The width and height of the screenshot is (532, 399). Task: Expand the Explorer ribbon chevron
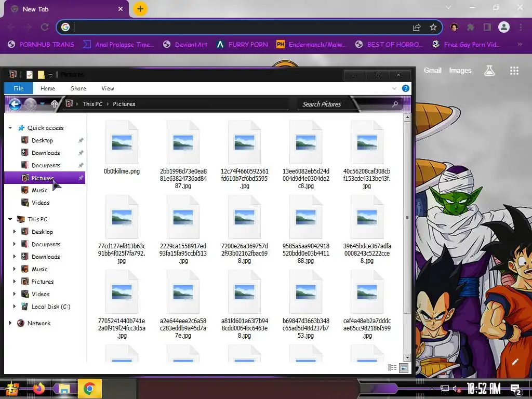point(394,88)
